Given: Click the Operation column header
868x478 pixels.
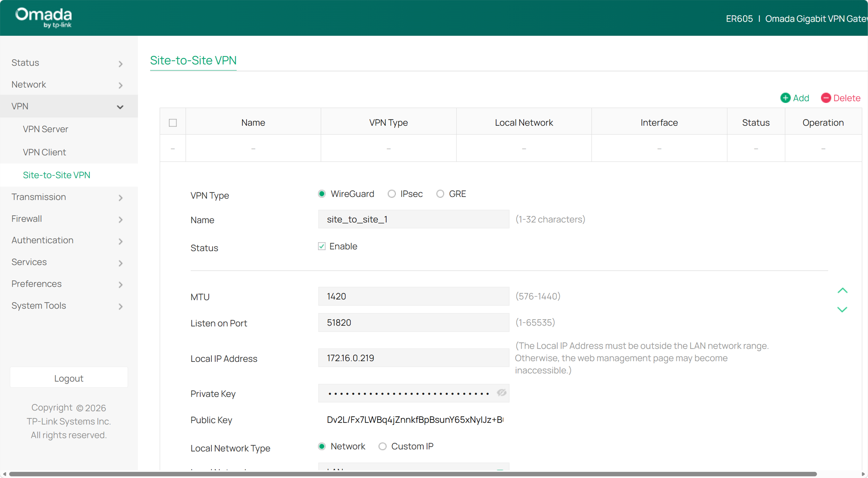Looking at the screenshot, I should [823, 122].
